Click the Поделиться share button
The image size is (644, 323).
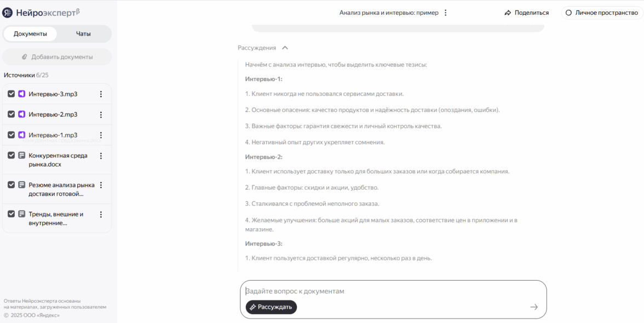pos(527,13)
